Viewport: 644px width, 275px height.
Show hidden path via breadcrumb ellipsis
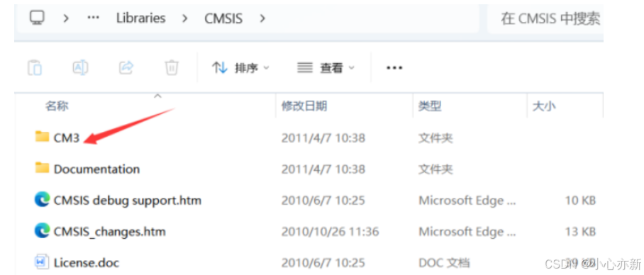(94, 18)
